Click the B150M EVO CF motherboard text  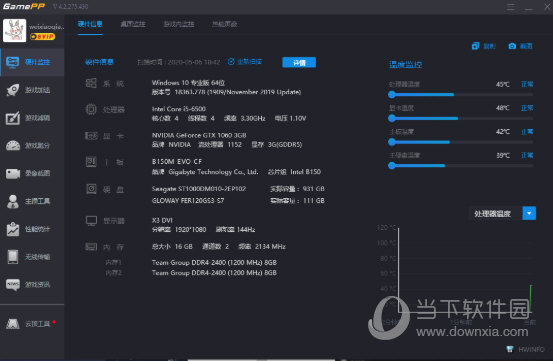point(177,161)
